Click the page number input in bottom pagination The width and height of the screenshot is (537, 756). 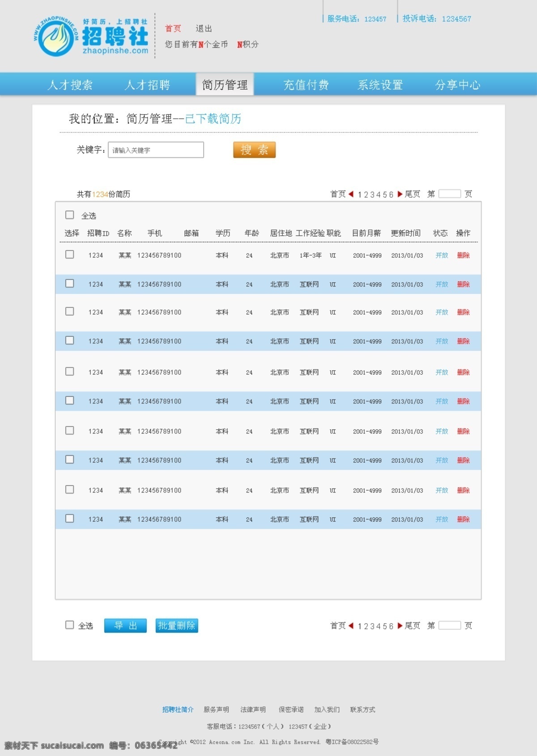tap(450, 625)
